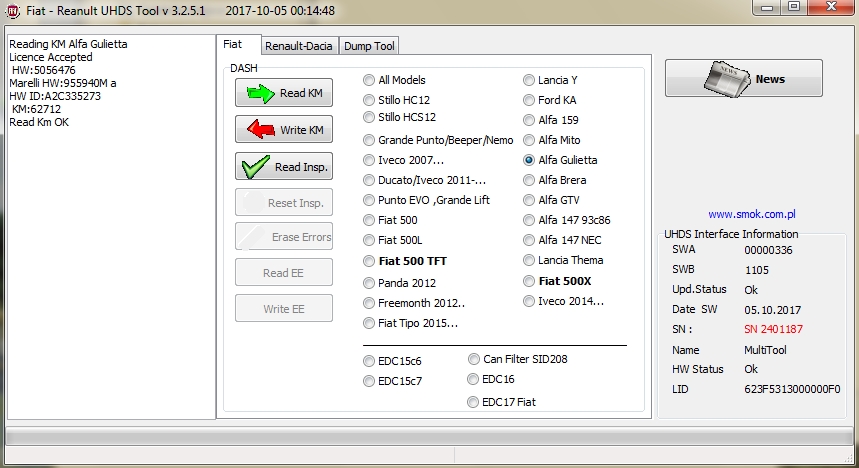Click the Reset Insp. button
Viewport: 859px width, 468px height.
(x=284, y=203)
